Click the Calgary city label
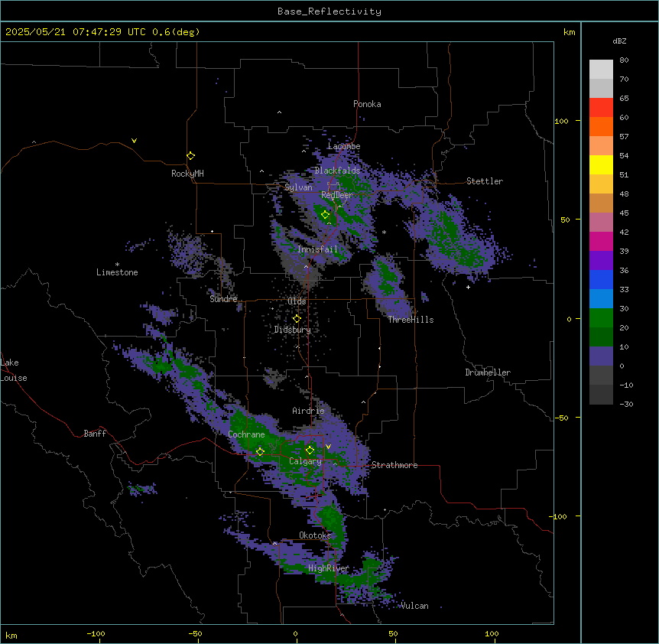659x644 pixels. coord(305,461)
